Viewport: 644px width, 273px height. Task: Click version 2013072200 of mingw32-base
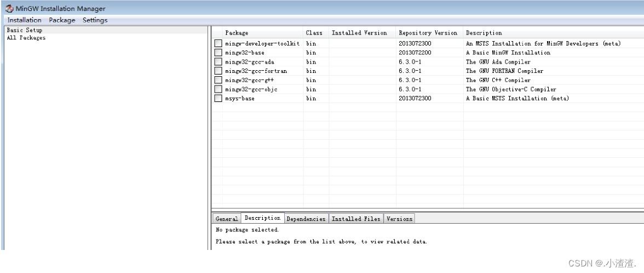(415, 53)
